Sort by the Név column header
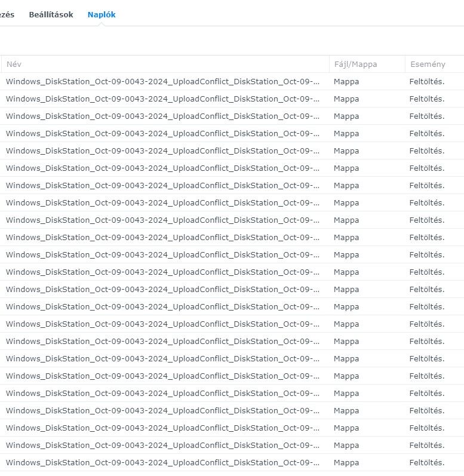Screen dimensions: 464x476 (x=165, y=64)
